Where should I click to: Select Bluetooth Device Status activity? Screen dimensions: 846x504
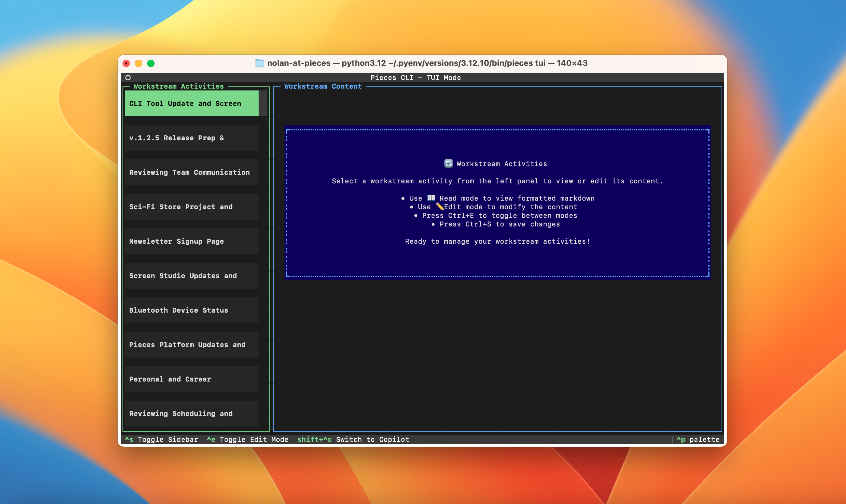click(x=191, y=310)
